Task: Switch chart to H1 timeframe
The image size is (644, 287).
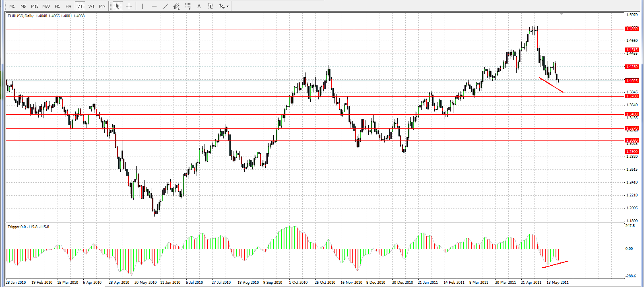Action: [57, 6]
